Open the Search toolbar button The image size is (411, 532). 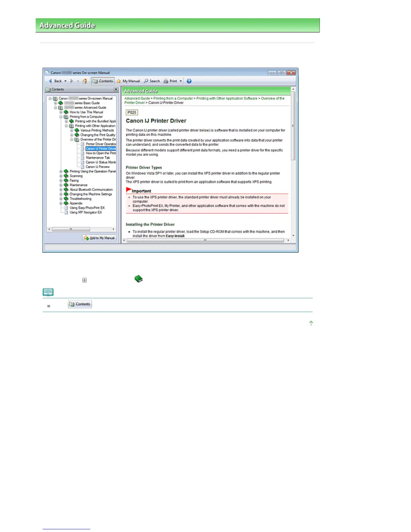point(152,81)
